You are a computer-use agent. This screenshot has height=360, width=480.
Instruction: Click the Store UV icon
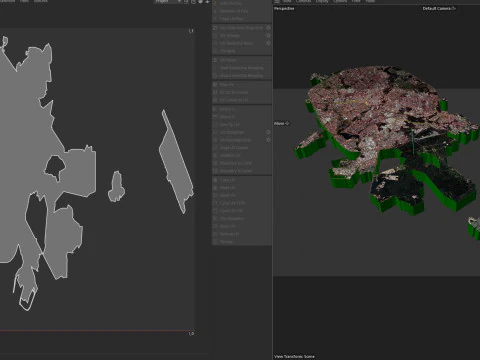coord(215,226)
